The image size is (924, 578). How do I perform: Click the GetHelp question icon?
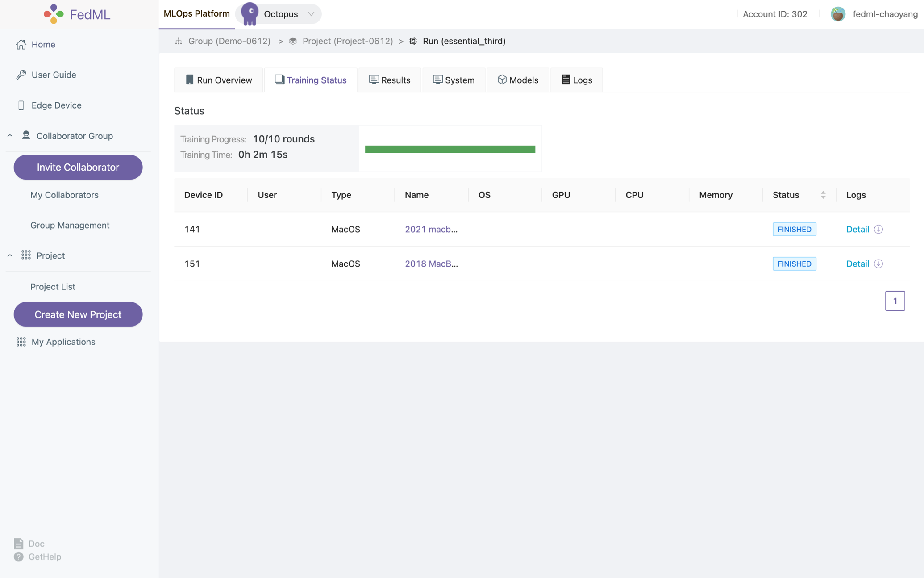[x=18, y=557]
